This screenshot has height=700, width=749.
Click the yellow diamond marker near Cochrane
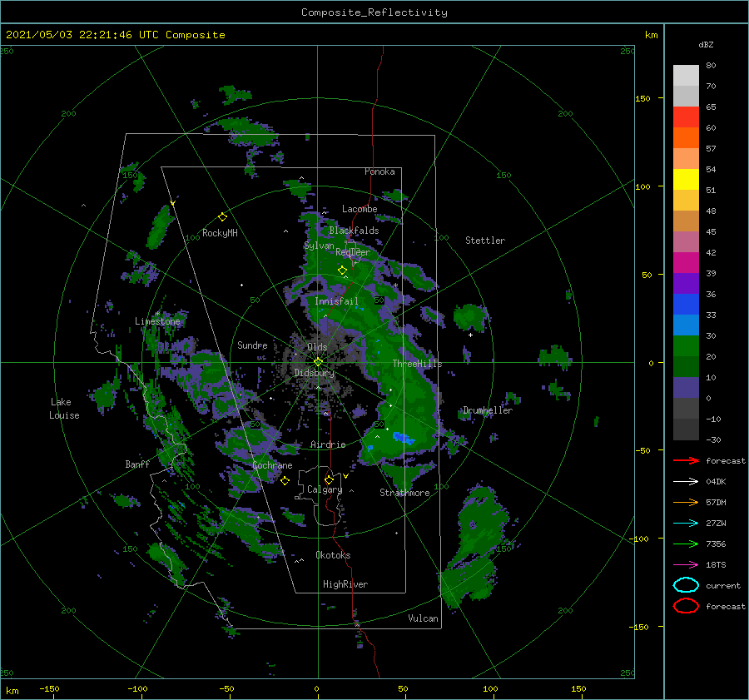(285, 481)
